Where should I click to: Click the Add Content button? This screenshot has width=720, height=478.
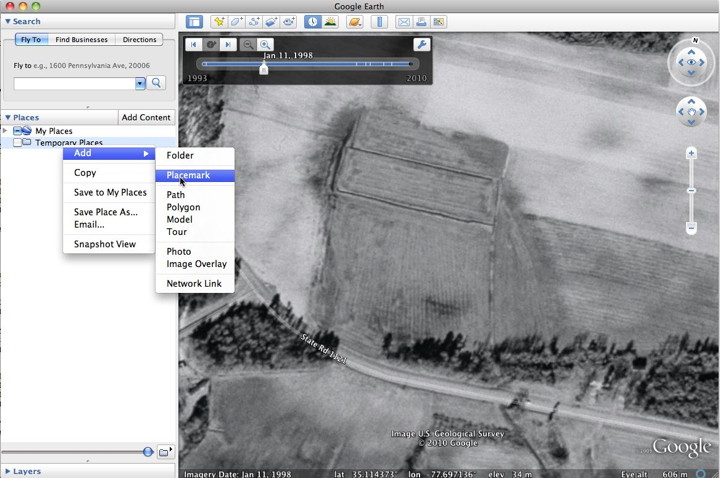[x=147, y=117]
